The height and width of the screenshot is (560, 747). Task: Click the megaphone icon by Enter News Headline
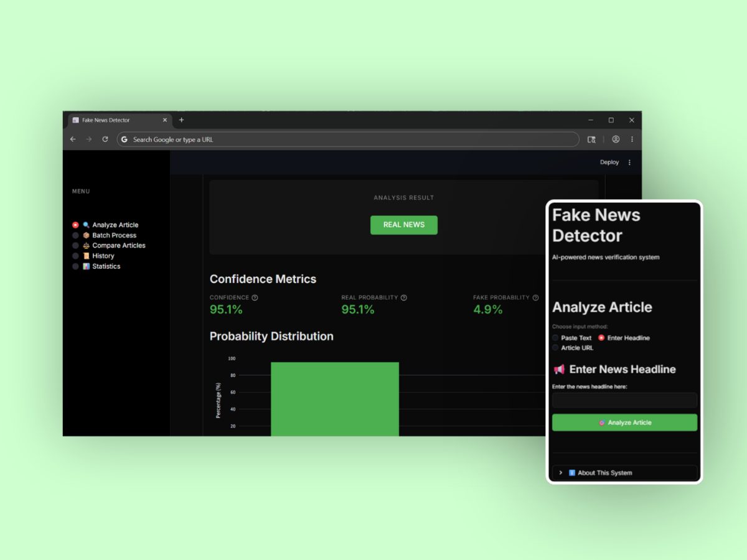pos(559,369)
